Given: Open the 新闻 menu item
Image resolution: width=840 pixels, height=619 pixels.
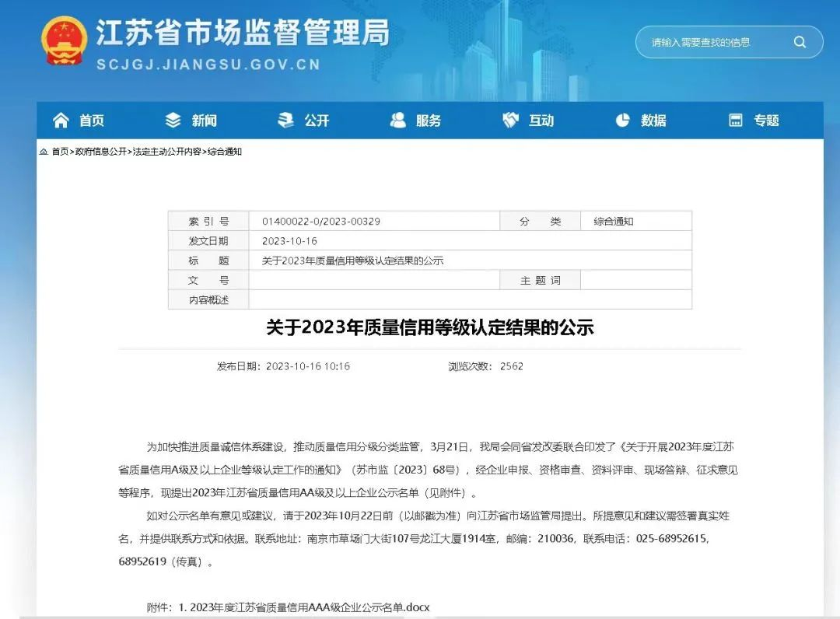Looking at the screenshot, I should [x=205, y=121].
